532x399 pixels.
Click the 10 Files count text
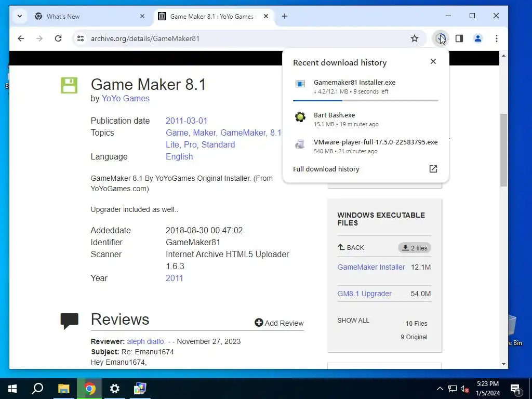(x=416, y=323)
